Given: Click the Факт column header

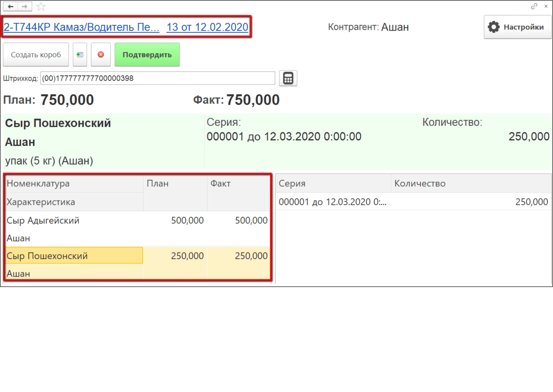Looking at the screenshot, I should coord(239,193).
